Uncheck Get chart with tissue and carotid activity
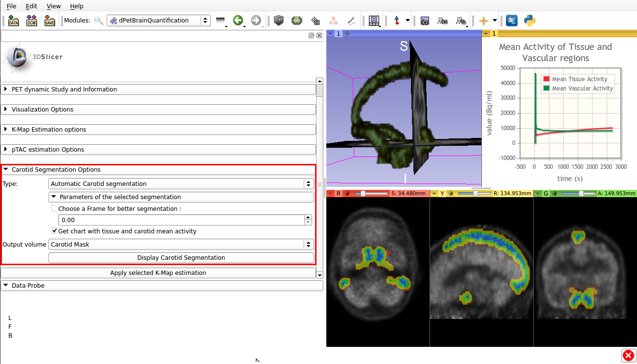 click(x=54, y=231)
